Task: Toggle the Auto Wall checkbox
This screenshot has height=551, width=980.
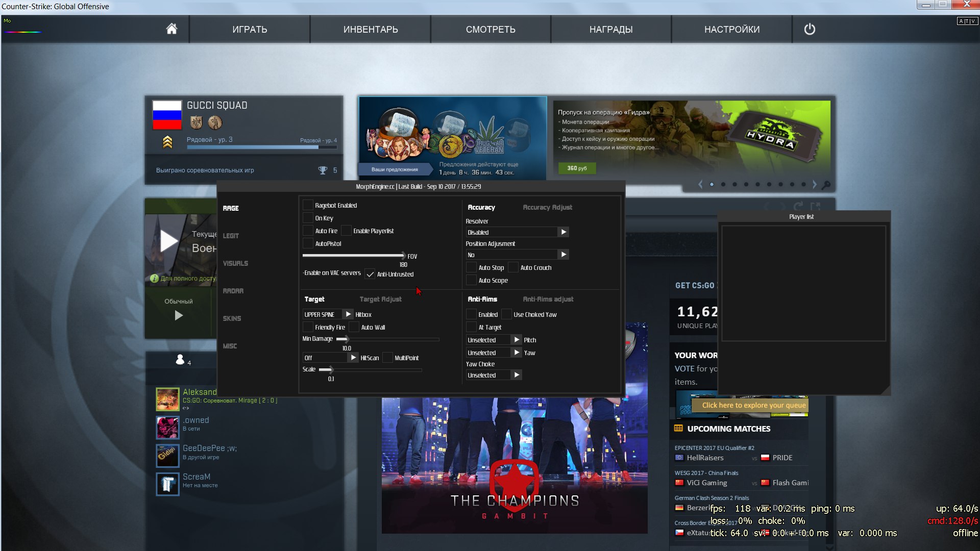Action: coord(354,327)
